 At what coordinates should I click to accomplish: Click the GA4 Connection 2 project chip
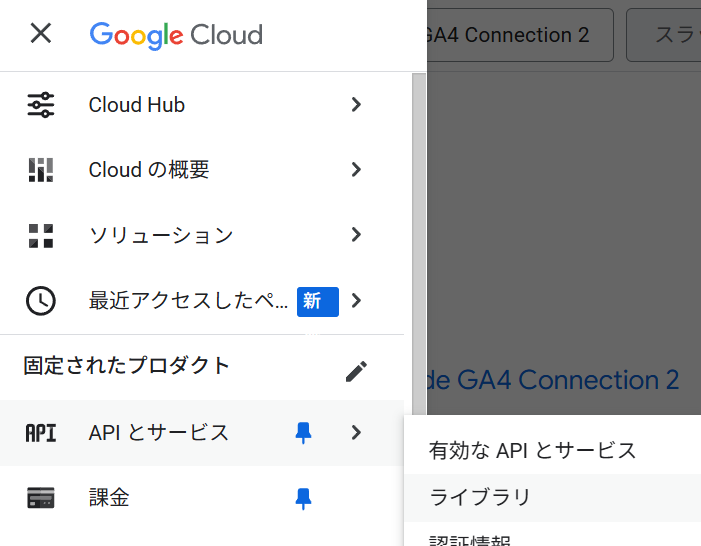520,35
